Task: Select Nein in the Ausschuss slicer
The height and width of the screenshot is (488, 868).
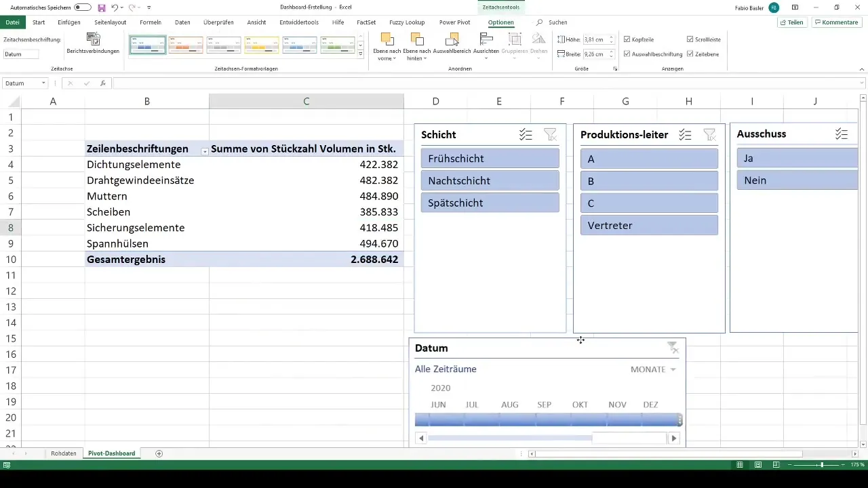Action: click(x=797, y=180)
